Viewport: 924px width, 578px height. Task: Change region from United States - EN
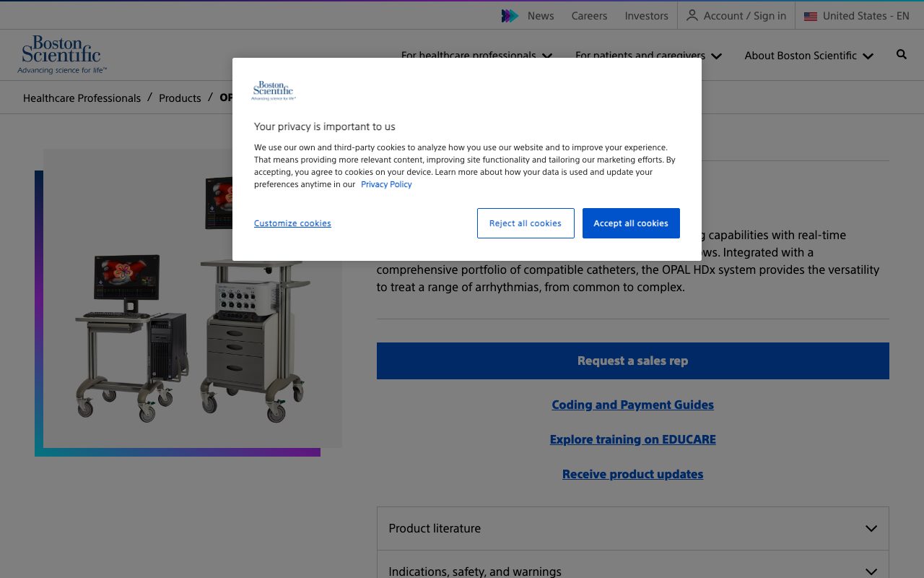point(857,16)
